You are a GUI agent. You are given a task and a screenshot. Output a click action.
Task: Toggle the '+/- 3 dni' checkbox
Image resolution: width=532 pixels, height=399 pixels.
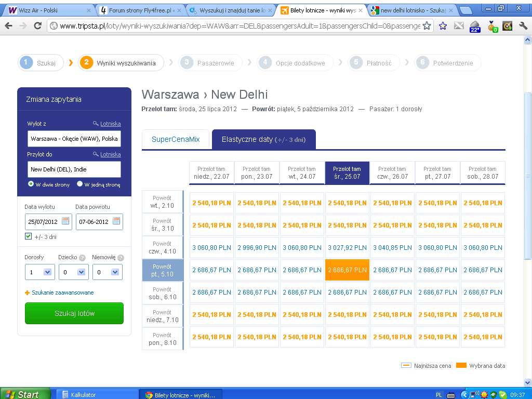[29, 236]
